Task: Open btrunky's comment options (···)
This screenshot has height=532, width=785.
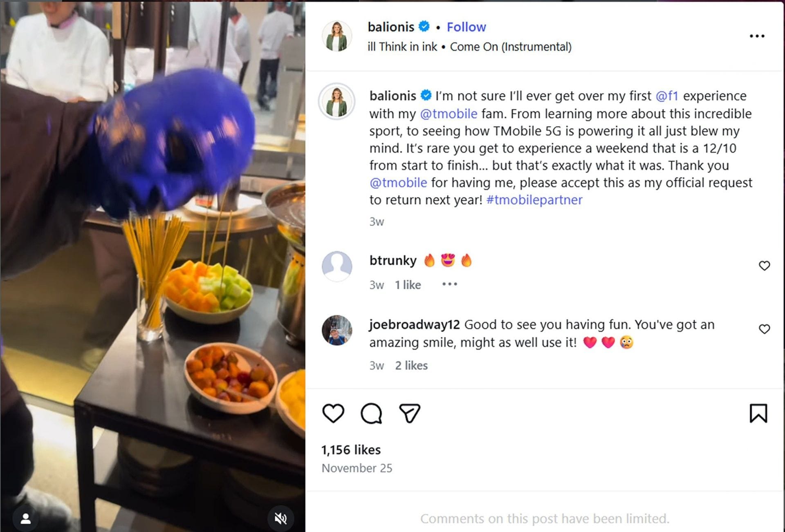Action: click(x=449, y=283)
